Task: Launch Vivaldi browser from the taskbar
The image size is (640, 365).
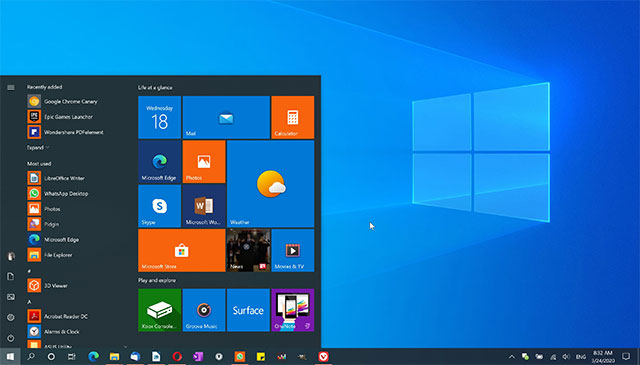Action: (324, 356)
